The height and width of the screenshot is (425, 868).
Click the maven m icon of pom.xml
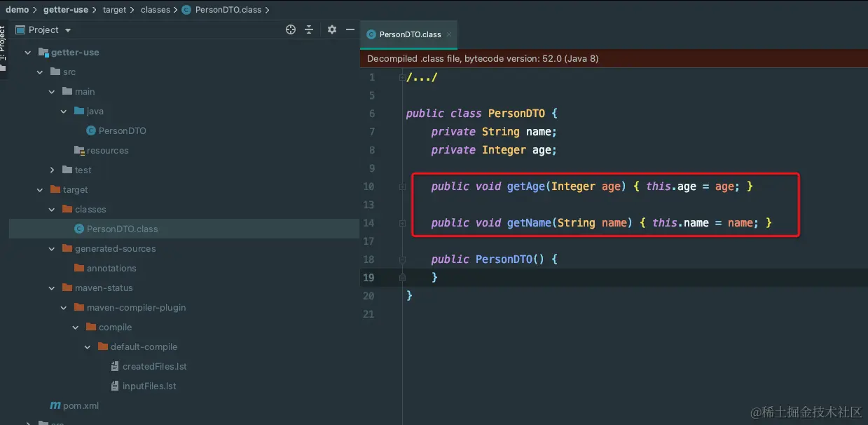click(x=55, y=406)
